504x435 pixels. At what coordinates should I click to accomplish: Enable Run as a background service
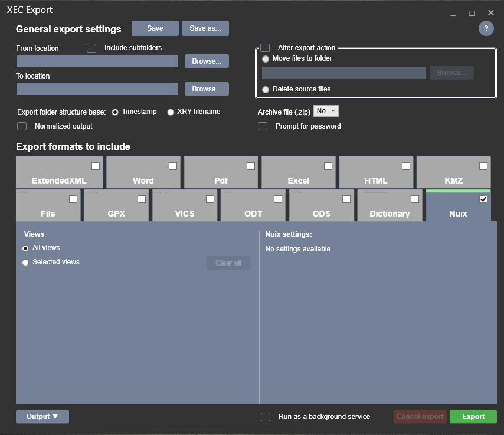point(265,417)
